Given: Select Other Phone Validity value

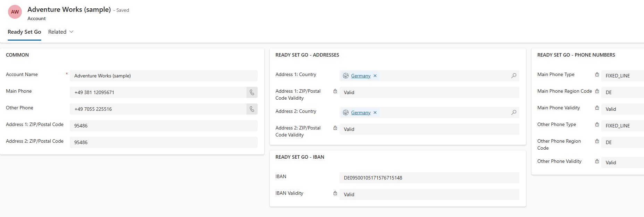Looking at the screenshot, I should 622,162.
